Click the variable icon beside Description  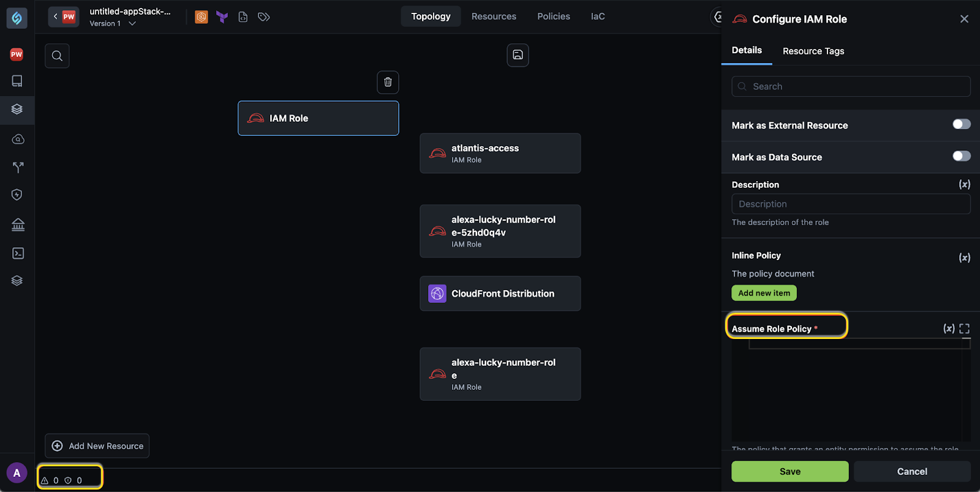[x=965, y=184]
